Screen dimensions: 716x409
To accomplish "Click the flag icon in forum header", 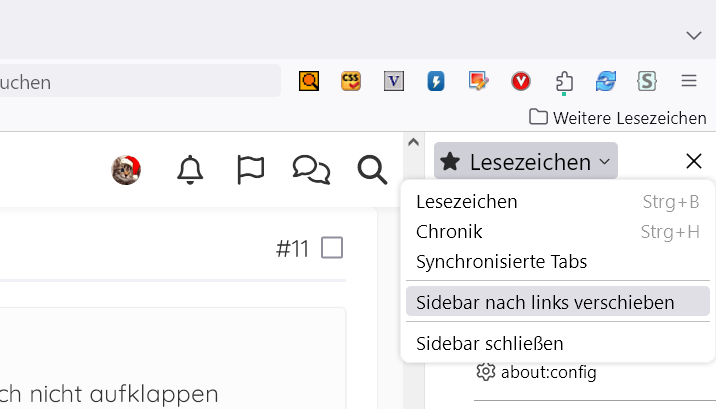I will pyautogui.click(x=250, y=170).
